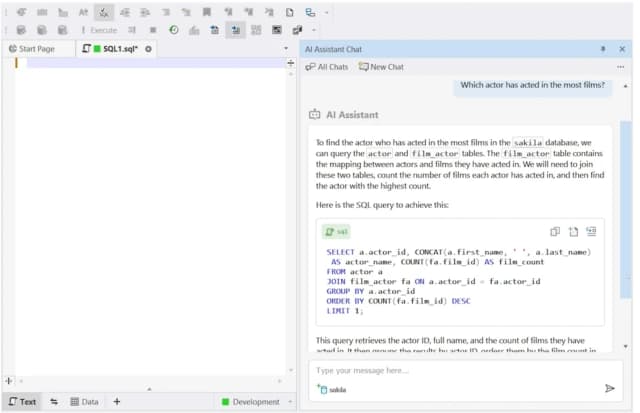Click the blank document icon in the top toolbar
The image size is (640, 413).
(x=289, y=12)
